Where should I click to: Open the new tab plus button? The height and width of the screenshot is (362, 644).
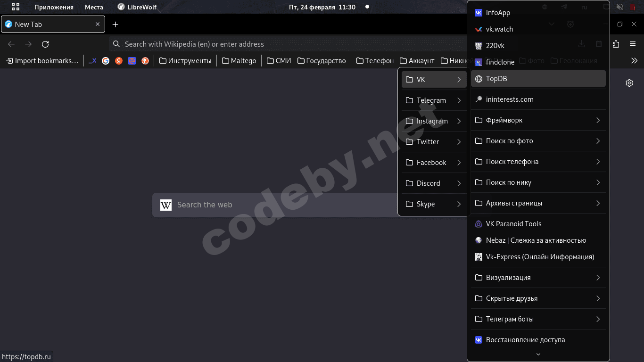[x=115, y=25]
